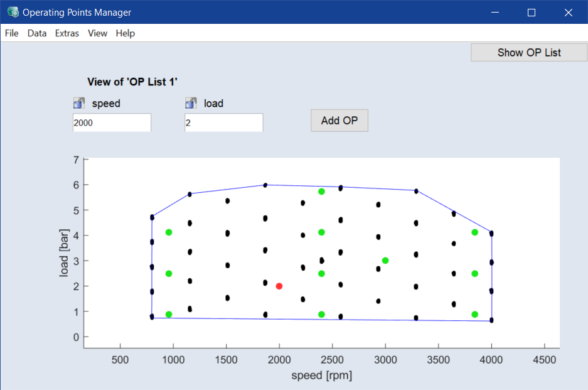Click the lock icon beside speed
Viewport: 588px width, 390px height.
tap(79, 104)
